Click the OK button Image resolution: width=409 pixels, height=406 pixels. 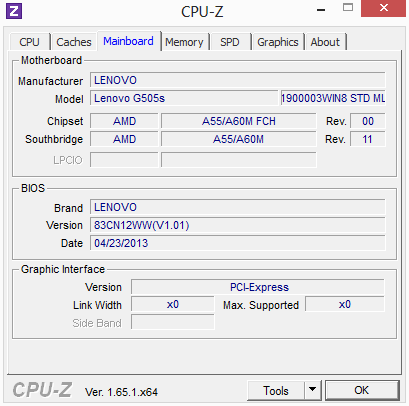pyautogui.click(x=362, y=390)
